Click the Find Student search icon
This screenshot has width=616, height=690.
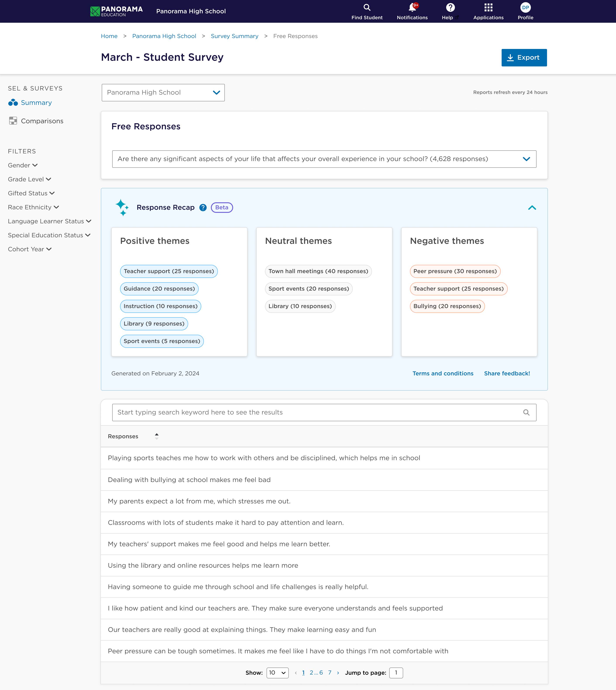pyautogui.click(x=367, y=7)
